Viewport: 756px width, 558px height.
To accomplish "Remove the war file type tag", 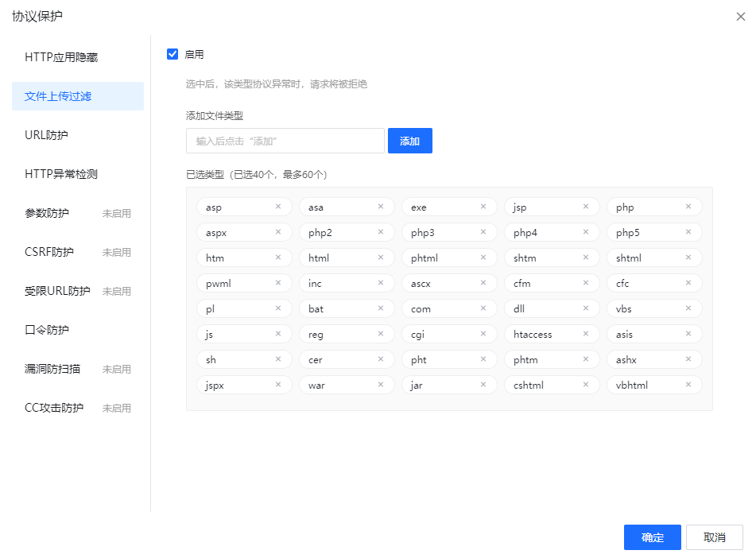I will pyautogui.click(x=381, y=385).
